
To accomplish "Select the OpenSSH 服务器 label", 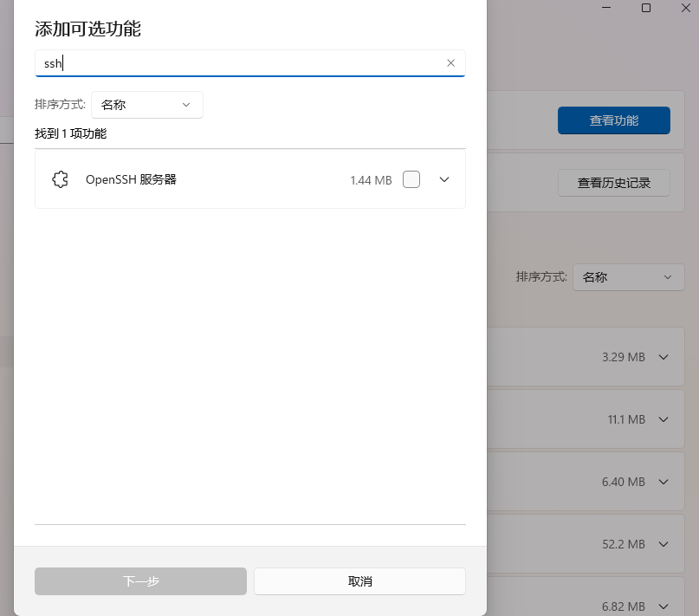I will click(x=131, y=179).
